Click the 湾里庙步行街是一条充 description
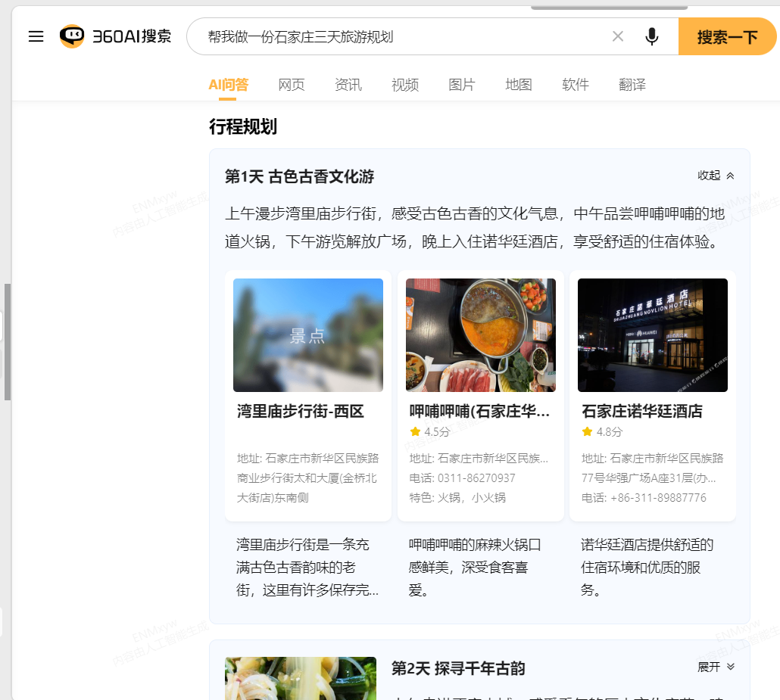This screenshot has width=780, height=700. pos(307,568)
